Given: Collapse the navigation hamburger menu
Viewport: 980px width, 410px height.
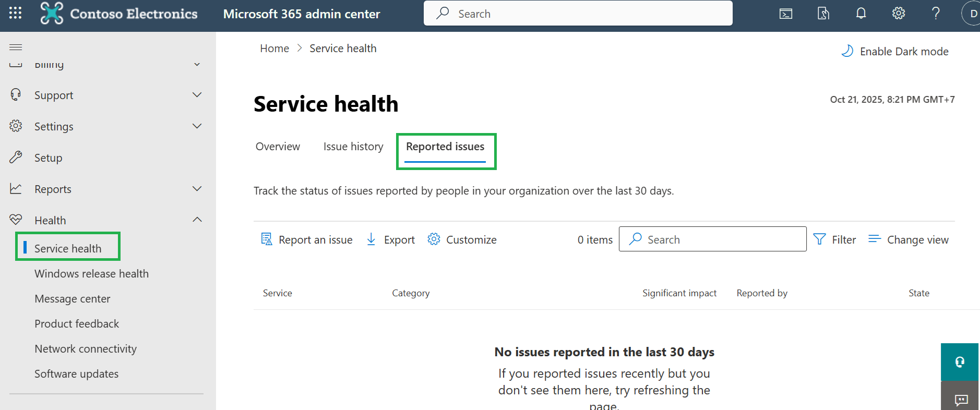Looking at the screenshot, I should [16, 47].
